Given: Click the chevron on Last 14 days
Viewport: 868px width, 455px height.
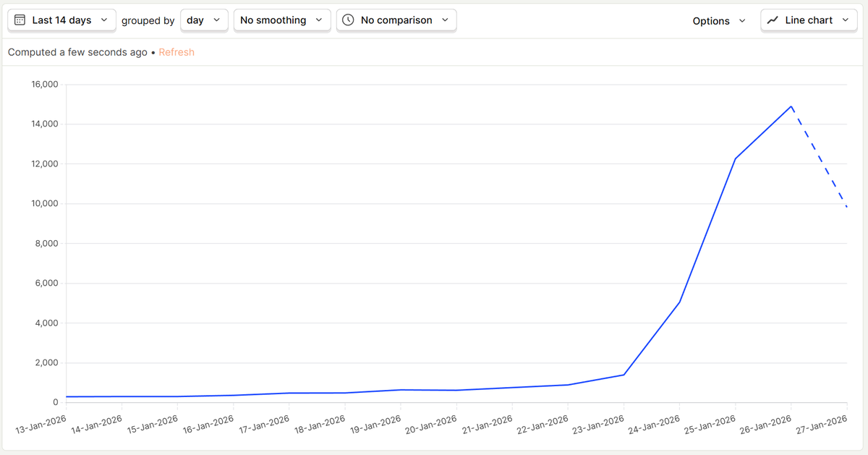Looking at the screenshot, I should point(104,20).
